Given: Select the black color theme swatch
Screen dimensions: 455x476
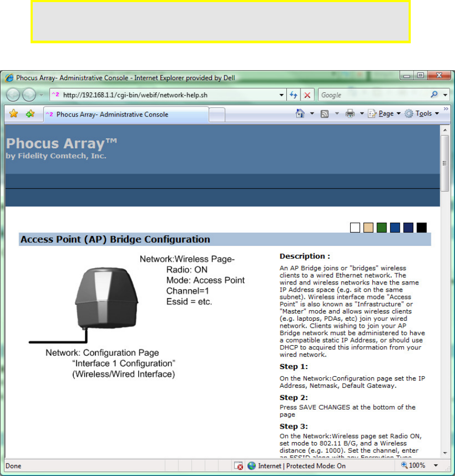Looking at the screenshot, I should tap(422, 227).
